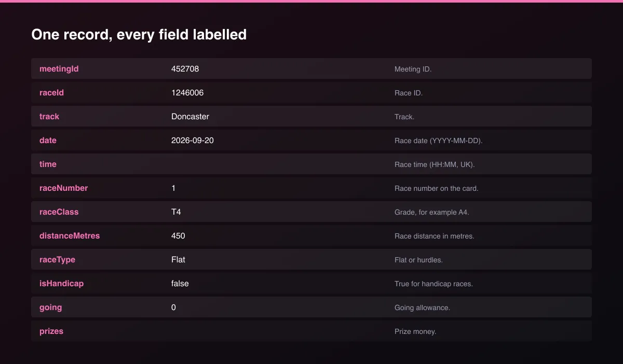Click the "Race time (HH:MM, UK)." description
Image resolution: width=623 pixels, height=364 pixels.
pyautogui.click(x=435, y=164)
